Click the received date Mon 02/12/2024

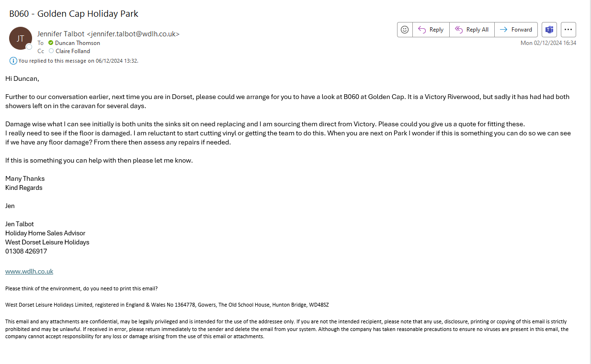548,43
